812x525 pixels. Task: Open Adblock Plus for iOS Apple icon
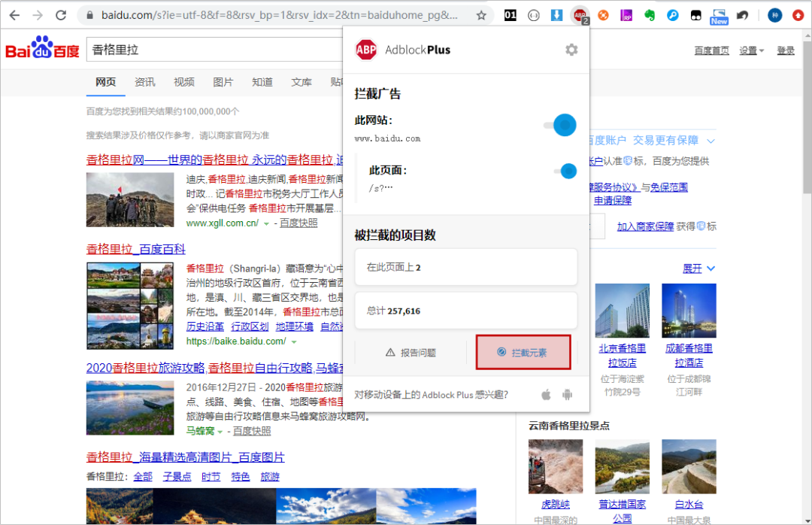point(546,395)
